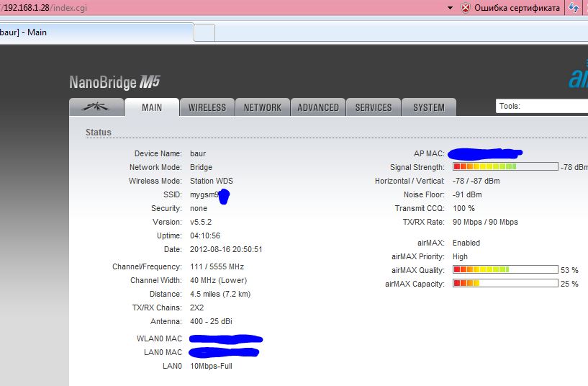Click Security value none
588x386 pixels.
(x=199, y=208)
